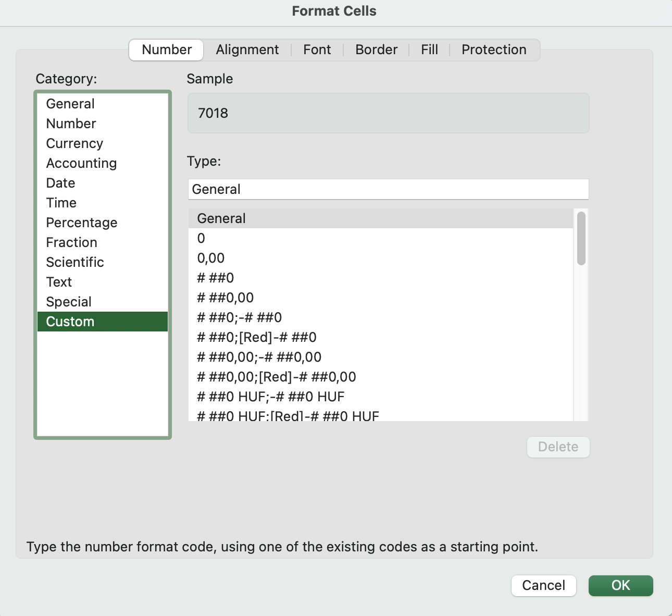Go to the Border tab

(x=376, y=50)
